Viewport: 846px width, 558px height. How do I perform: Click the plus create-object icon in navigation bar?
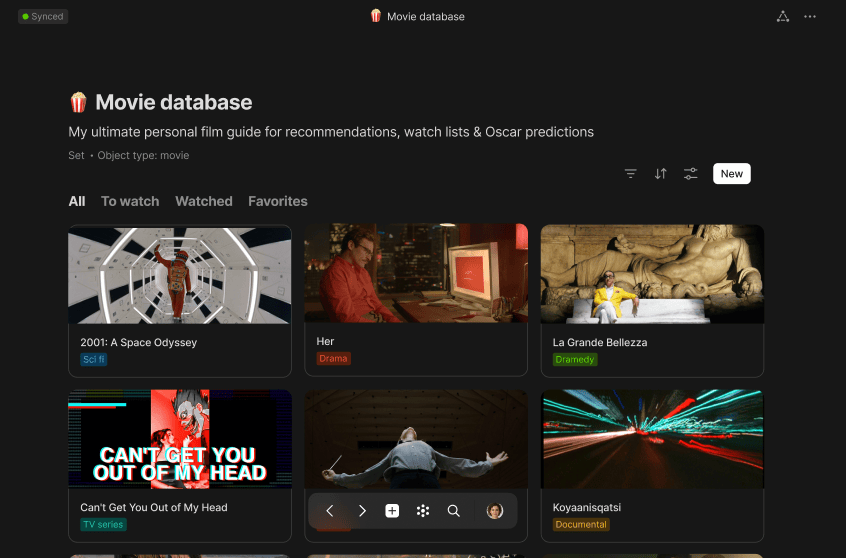point(392,511)
